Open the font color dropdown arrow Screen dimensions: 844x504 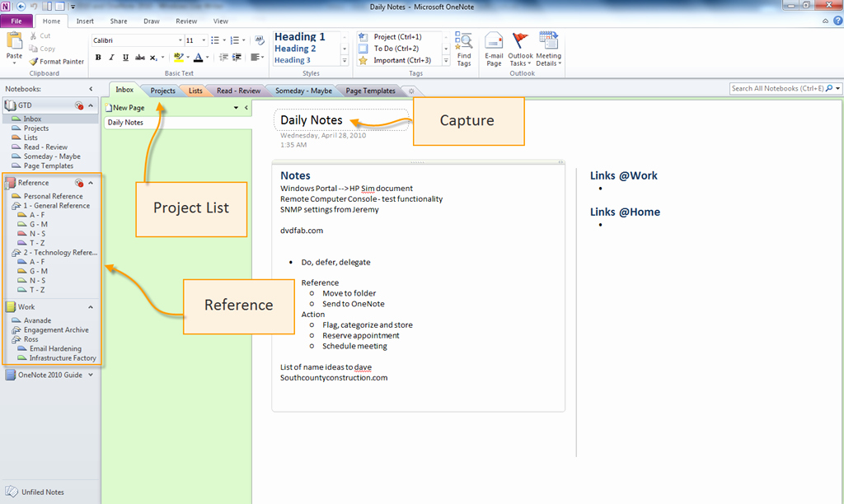pos(207,58)
